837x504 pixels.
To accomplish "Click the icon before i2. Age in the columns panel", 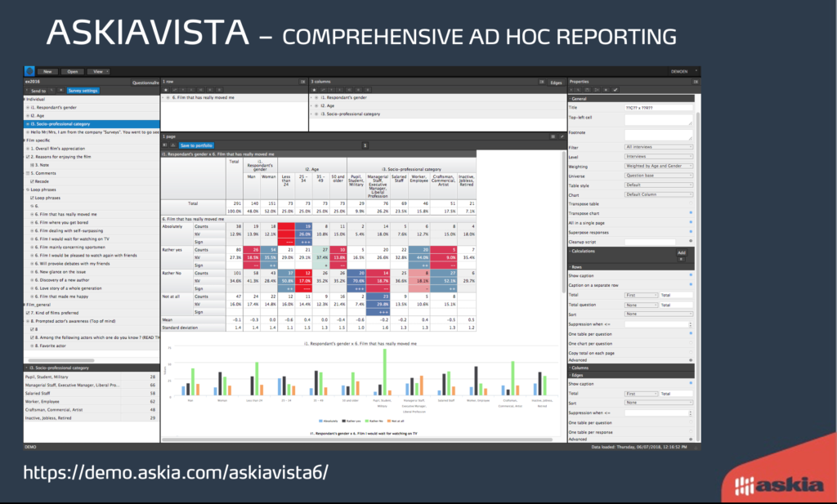I will pos(316,105).
